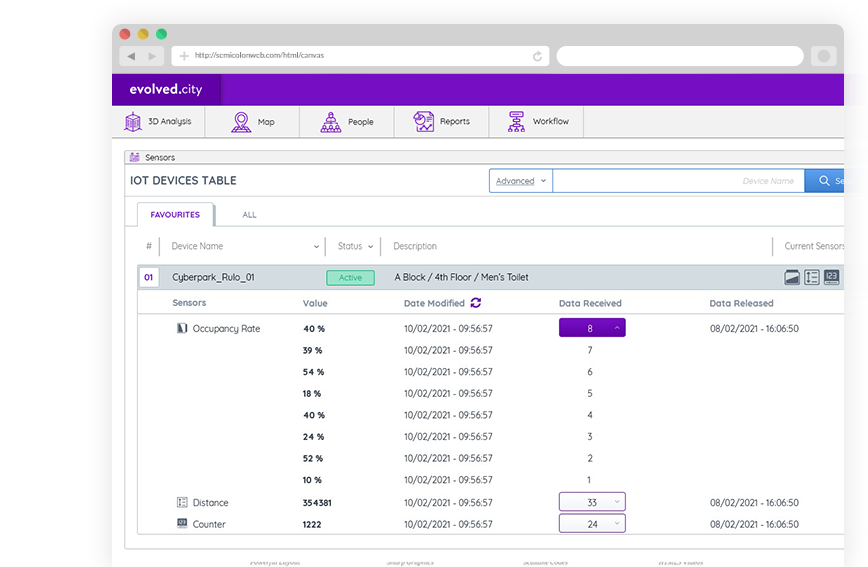Reload the page with the refresh icon

(537, 56)
